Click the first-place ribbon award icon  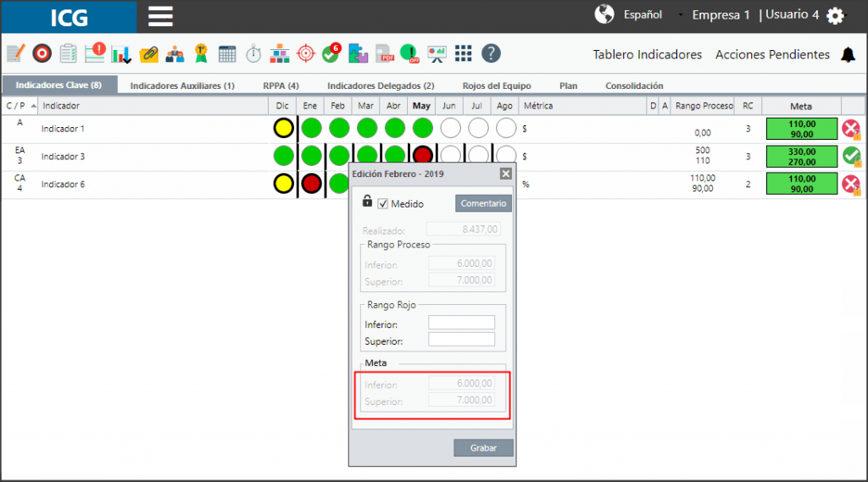coord(201,53)
